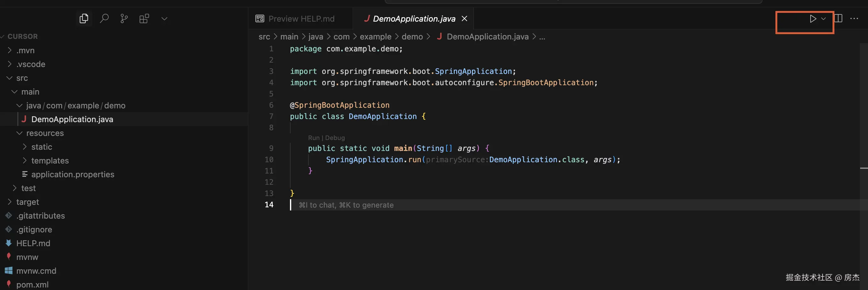Expand the .mvn folder
The height and width of the screenshot is (290, 868).
(26, 50)
